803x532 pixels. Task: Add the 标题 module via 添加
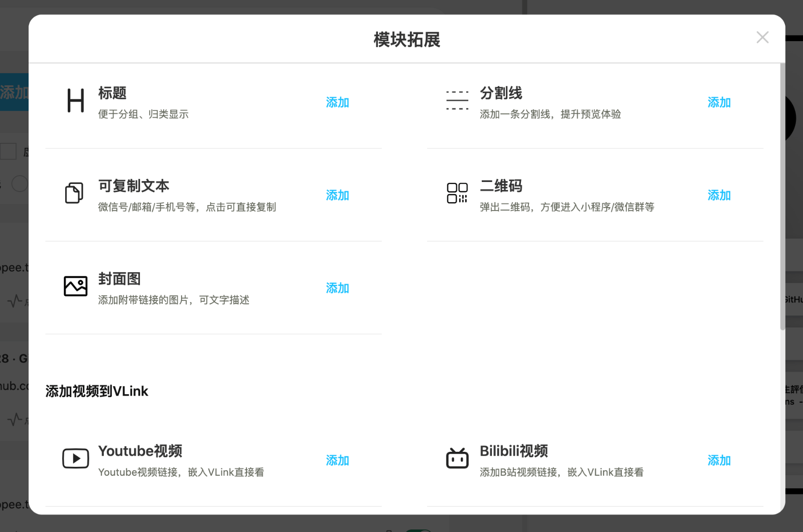(337, 102)
